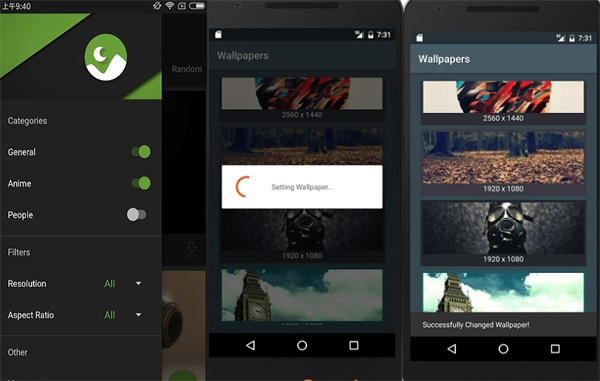Tap Wallpapers title on right phone
This screenshot has height=381, width=600.
444,59
